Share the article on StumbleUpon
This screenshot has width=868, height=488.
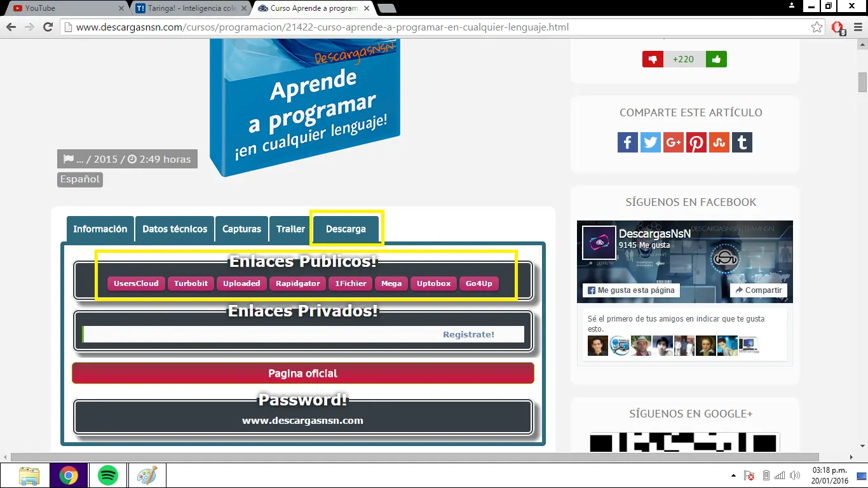pyautogui.click(x=719, y=142)
